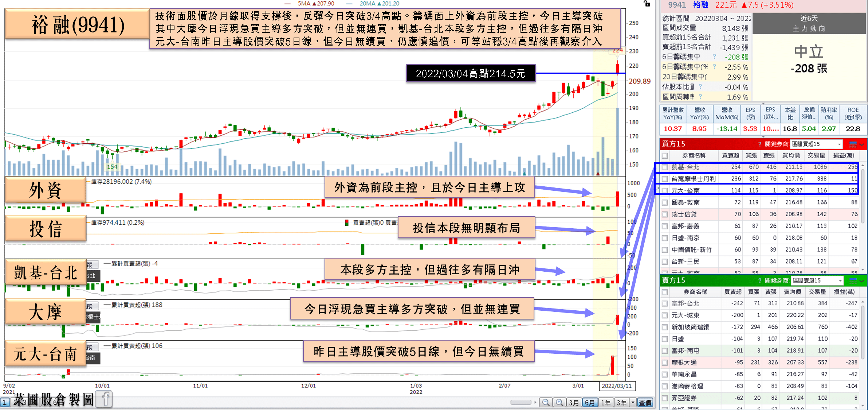This screenshot has width=868, height=419.
Task: Click the help question mark in the 賣方15 header
Action: click(x=760, y=280)
